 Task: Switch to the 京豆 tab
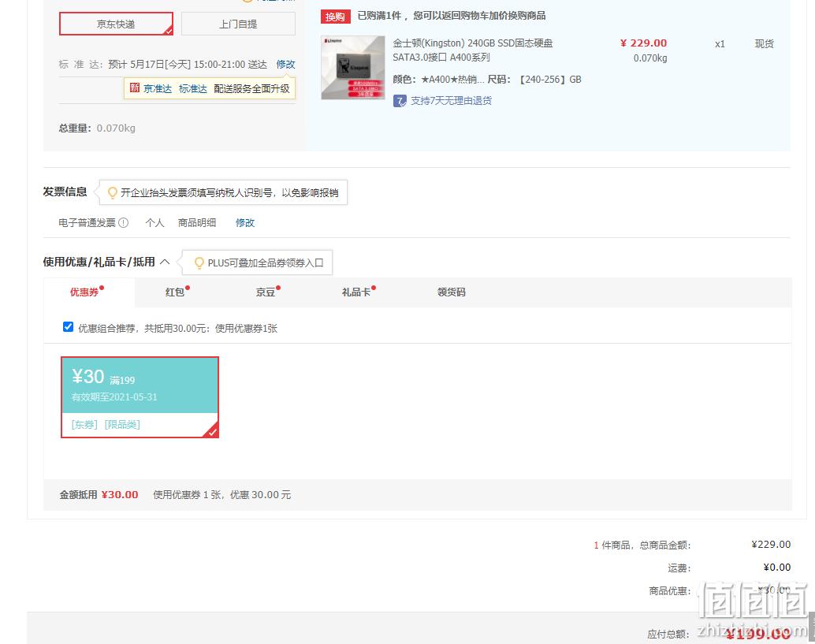[x=266, y=292]
